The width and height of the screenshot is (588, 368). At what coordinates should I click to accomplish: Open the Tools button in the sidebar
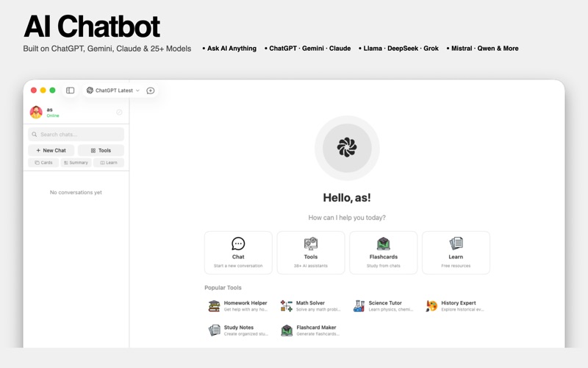click(101, 150)
